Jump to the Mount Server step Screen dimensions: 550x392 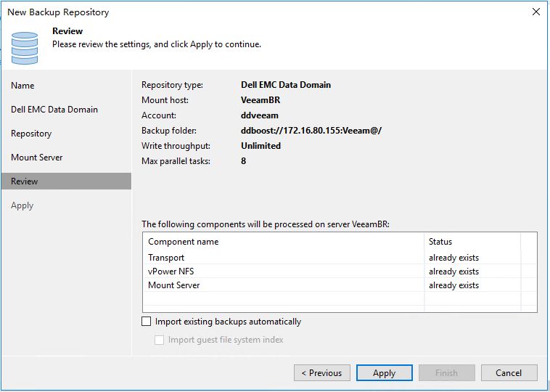[x=37, y=158]
